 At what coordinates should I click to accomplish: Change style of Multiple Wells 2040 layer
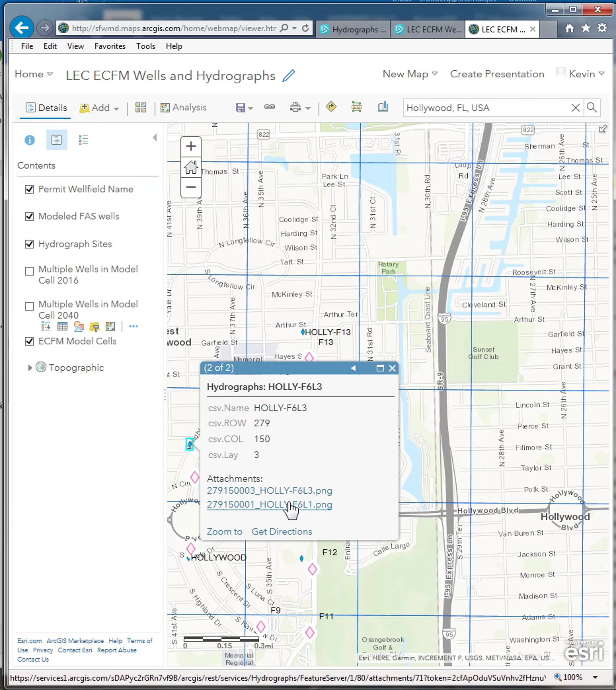[x=79, y=326]
